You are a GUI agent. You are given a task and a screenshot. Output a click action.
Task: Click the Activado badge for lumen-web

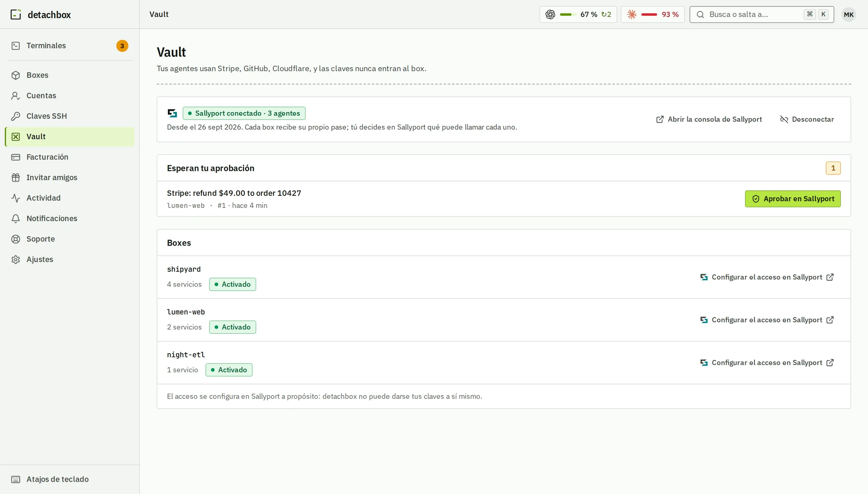(233, 327)
